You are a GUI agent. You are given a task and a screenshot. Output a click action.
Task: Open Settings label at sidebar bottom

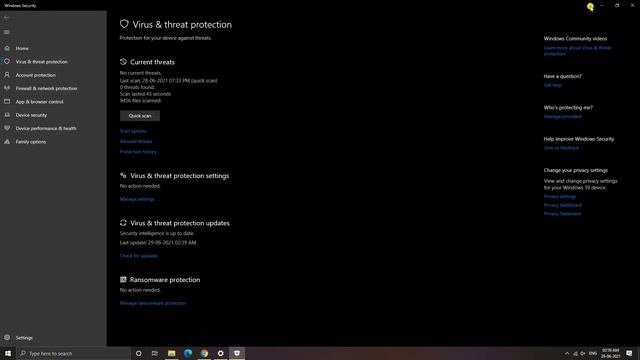pos(24,338)
